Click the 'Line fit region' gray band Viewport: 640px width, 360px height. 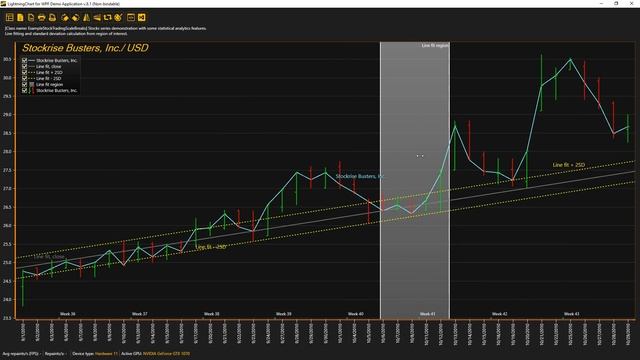coord(415,180)
